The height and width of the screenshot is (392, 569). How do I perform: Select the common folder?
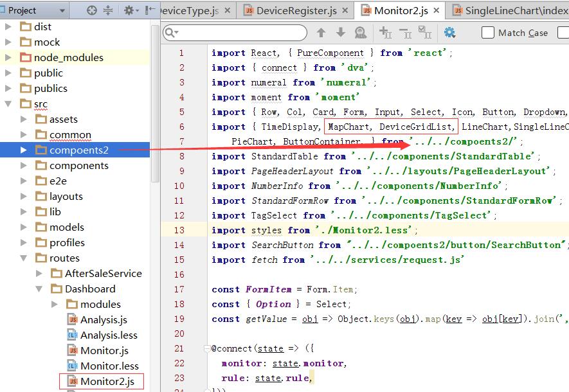tap(70, 134)
